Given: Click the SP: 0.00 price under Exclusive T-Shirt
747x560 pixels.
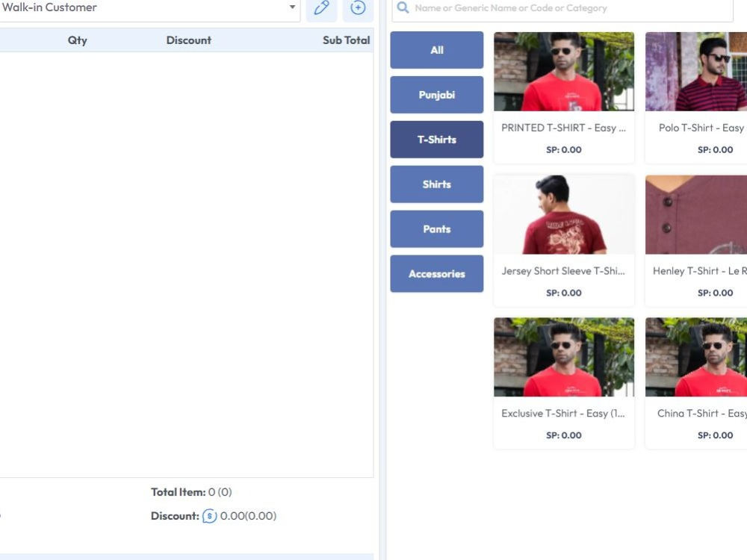Looking at the screenshot, I should [x=564, y=435].
